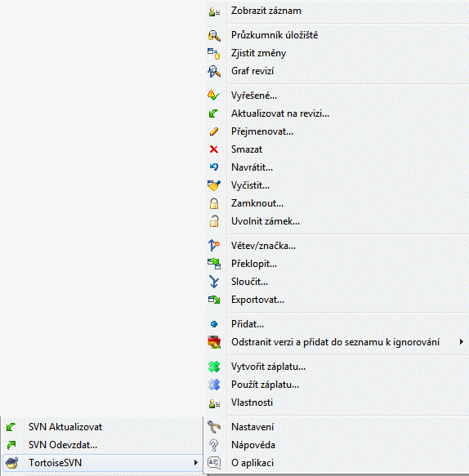469x476 pixels.
Task: Click the Graf revizí icon
Action: pos(214,71)
